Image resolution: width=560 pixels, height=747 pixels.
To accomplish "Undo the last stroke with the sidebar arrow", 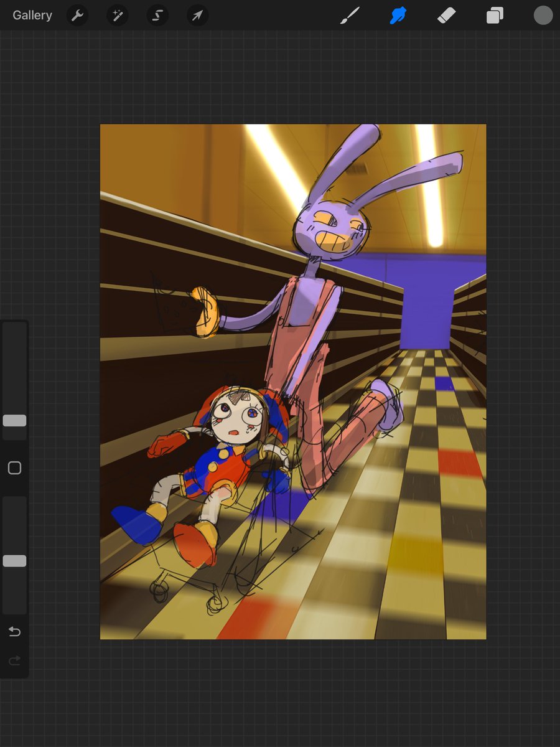I will pyautogui.click(x=14, y=631).
